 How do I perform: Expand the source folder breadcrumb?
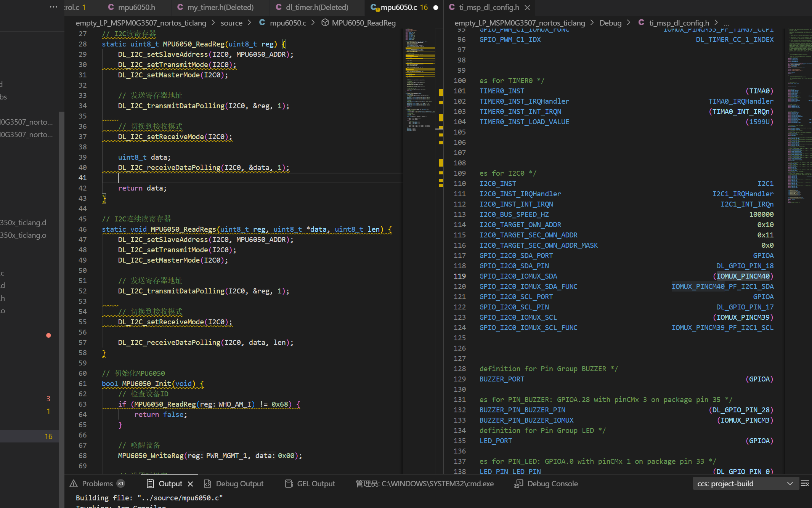[x=231, y=23]
